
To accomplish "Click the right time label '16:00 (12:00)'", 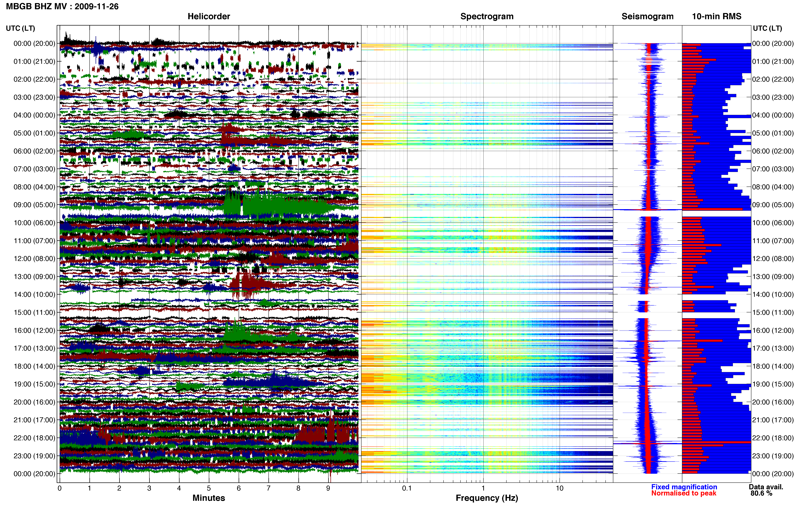I will point(773,330).
